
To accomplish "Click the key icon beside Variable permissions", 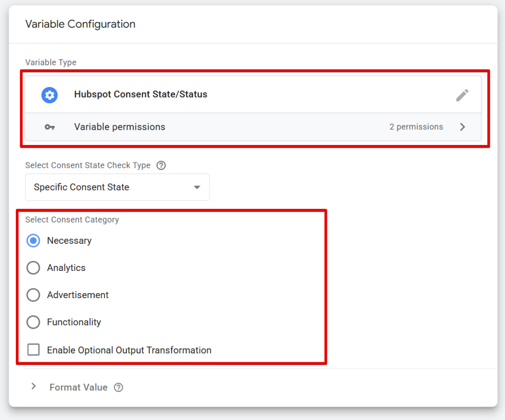I will point(50,127).
